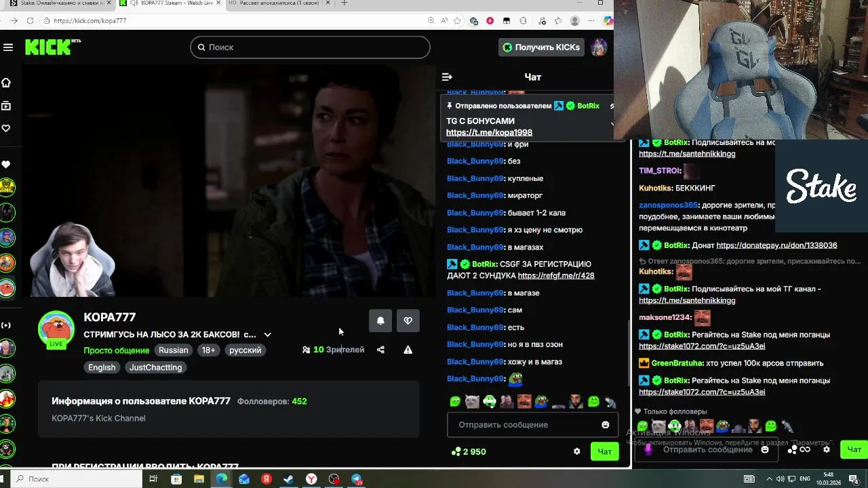The image size is (868, 488).
Task: Open the Kick hamburger menu
Action: [8, 47]
